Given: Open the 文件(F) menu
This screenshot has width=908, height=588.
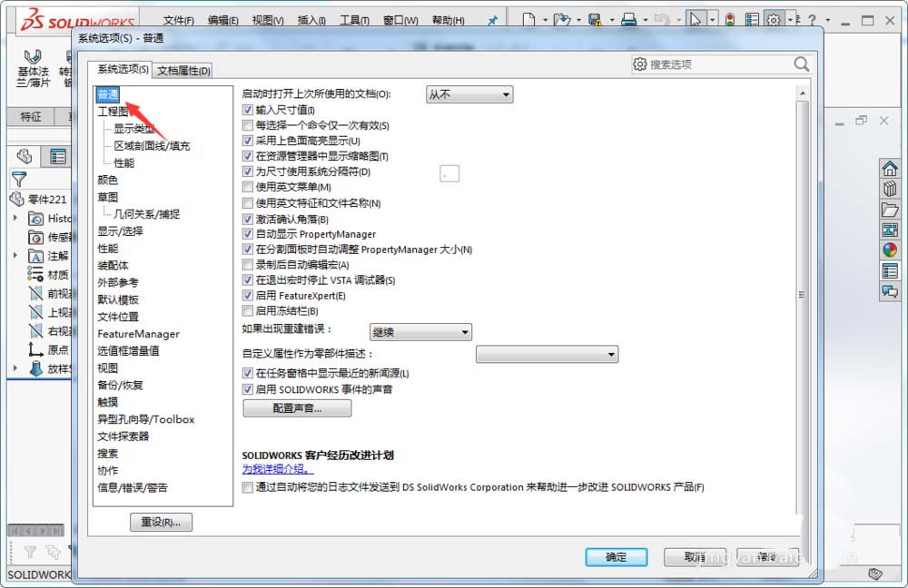Looking at the screenshot, I should (x=178, y=20).
